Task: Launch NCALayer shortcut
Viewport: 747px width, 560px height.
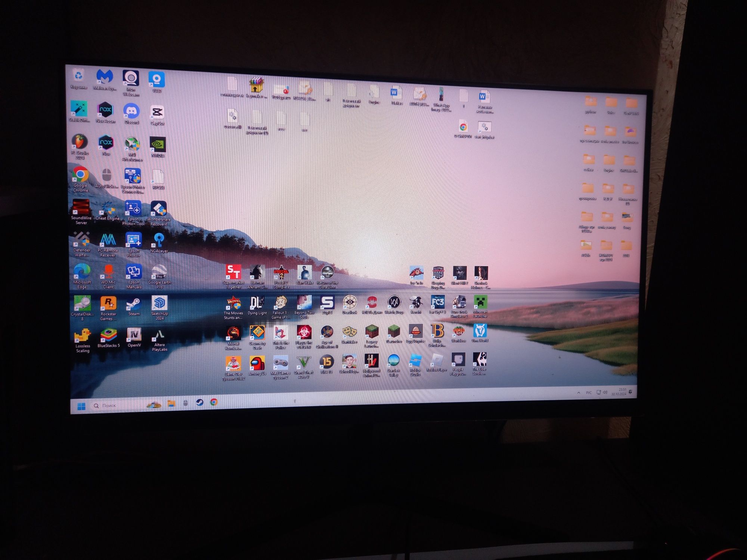Action: click(159, 243)
